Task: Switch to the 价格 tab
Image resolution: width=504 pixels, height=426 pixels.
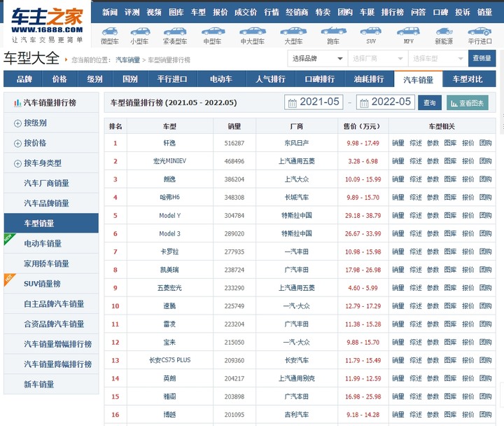Action: pyautogui.click(x=59, y=79)
